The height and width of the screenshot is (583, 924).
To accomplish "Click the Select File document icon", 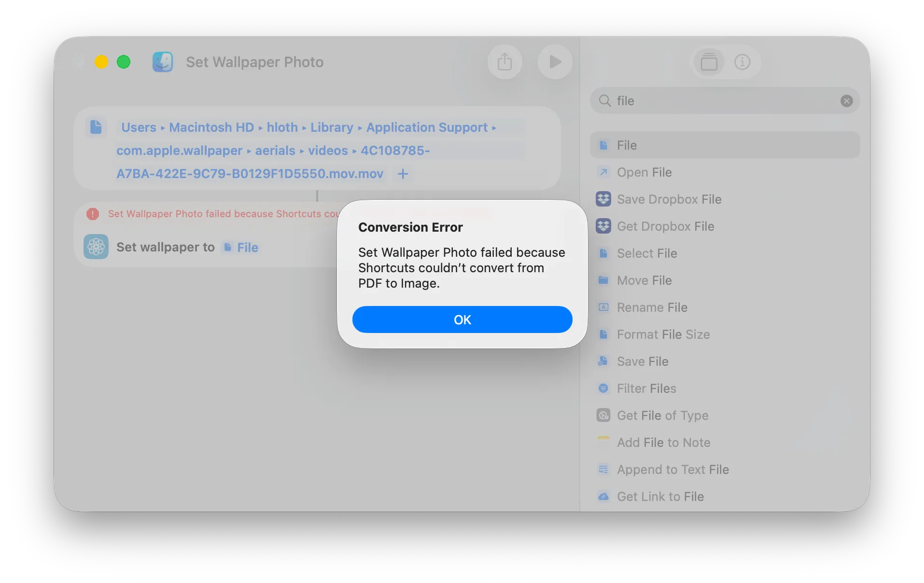I will (x=603, y=253).
